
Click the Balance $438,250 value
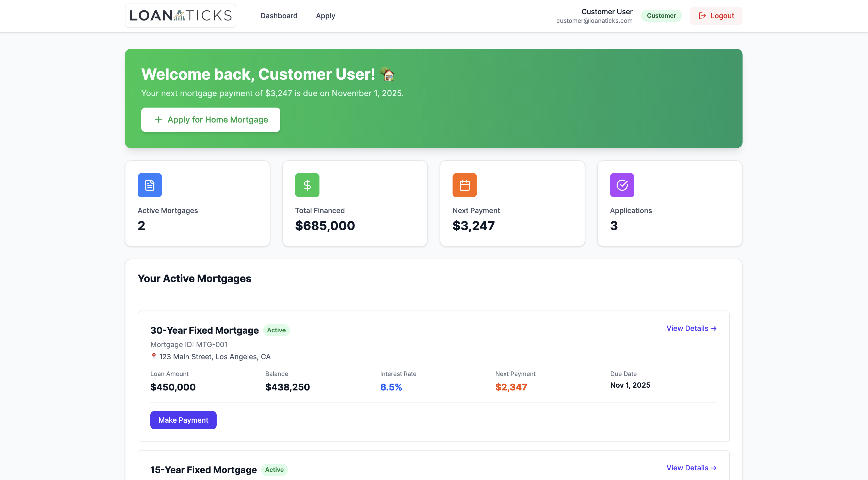pos(287,387)
